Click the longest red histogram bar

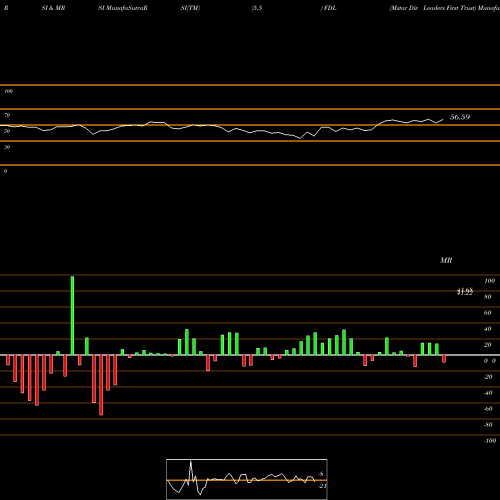101,385
